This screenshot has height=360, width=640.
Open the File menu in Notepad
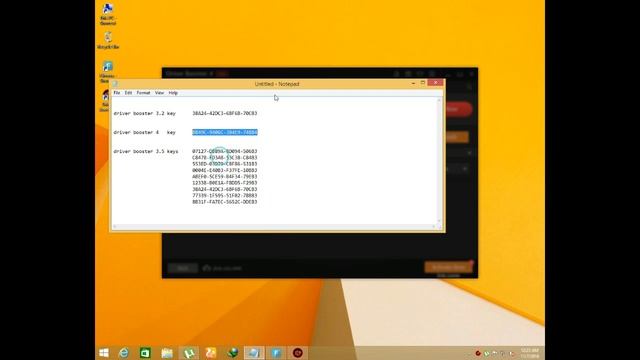117,93
